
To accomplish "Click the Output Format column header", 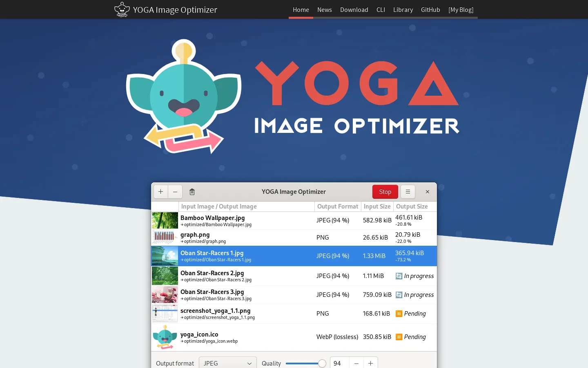I will pos(338,206).
